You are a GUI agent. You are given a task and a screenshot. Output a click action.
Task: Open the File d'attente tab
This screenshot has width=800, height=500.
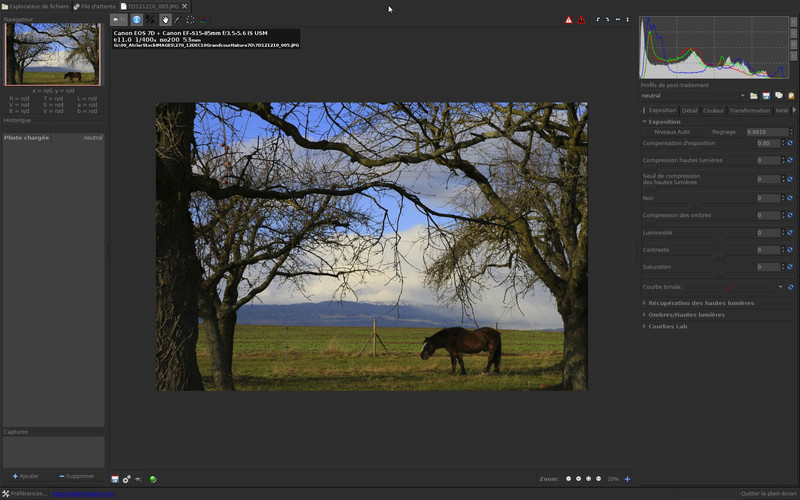tap(94, 6)
